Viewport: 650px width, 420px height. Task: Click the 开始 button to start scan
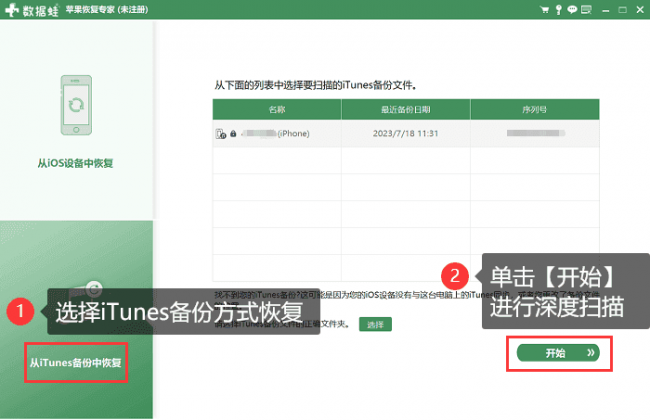pyautogui.click(x=558, y=353)
